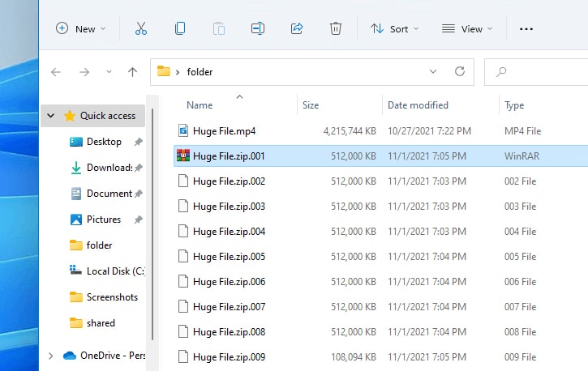
Task: Sort by the Name column header
Action: tap(200, 105)
